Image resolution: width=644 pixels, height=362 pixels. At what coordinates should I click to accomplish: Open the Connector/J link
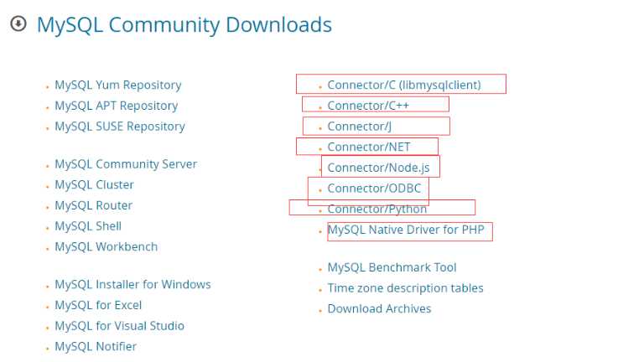point(359,127)
